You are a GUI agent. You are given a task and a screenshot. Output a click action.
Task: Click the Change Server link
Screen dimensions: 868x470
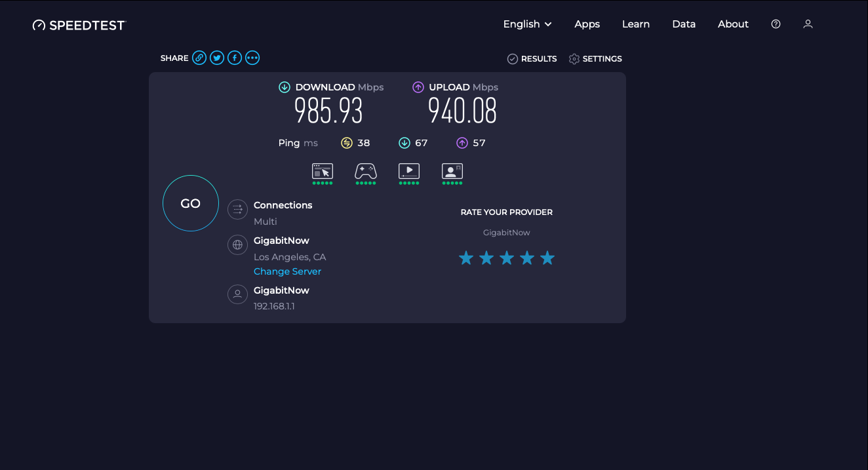pyautogui.click(x=288, y=271)
